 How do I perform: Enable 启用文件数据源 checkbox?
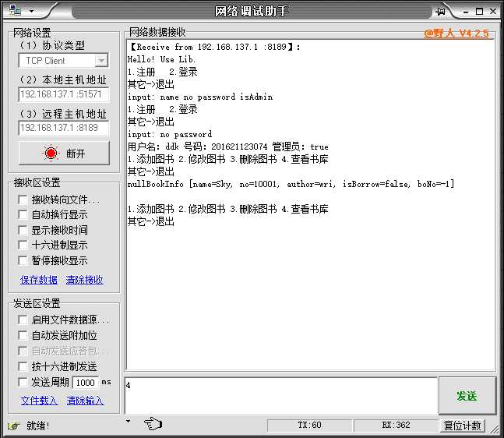(23, 320)
